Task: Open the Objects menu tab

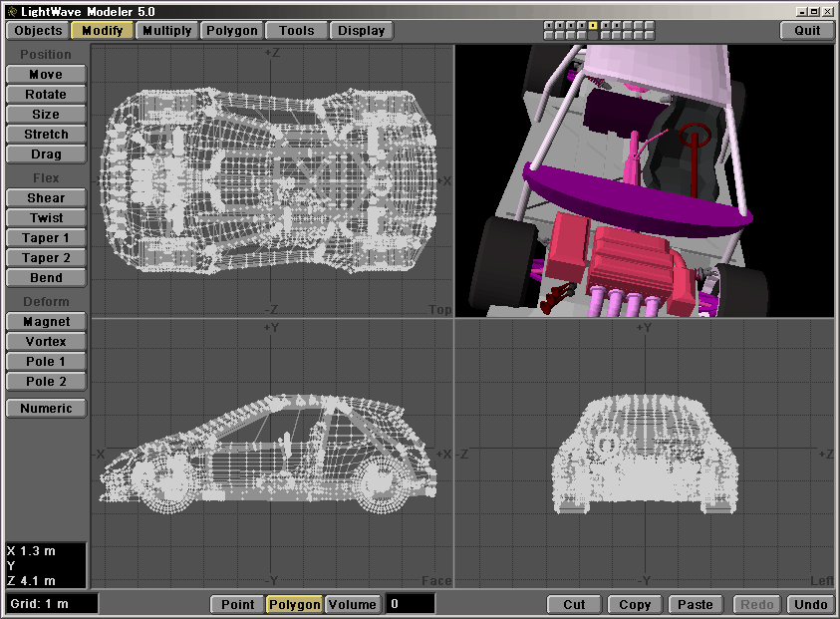Action: 38,30
